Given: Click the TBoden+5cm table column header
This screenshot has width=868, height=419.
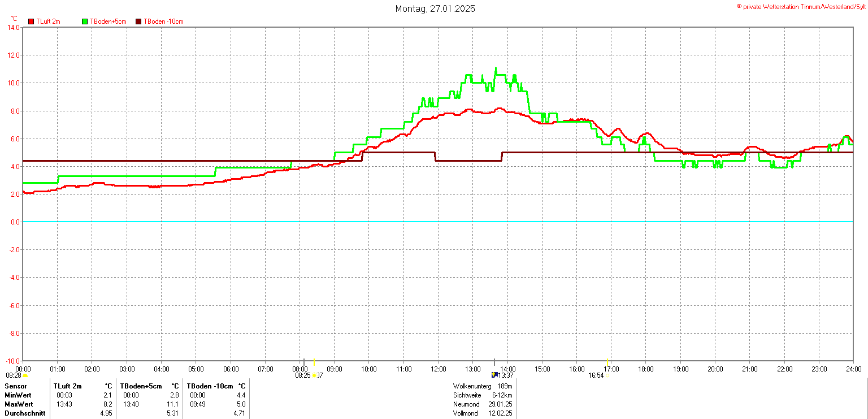Looking at the screenshot, I should (141, 386).
